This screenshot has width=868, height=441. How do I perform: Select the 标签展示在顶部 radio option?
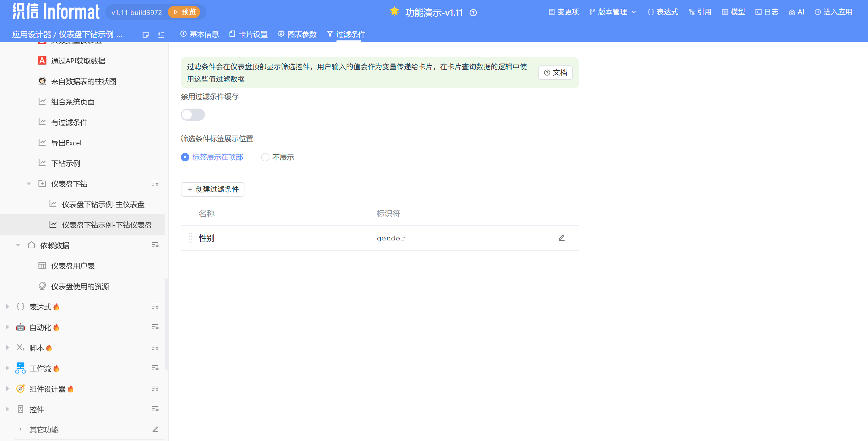[185, 157]
